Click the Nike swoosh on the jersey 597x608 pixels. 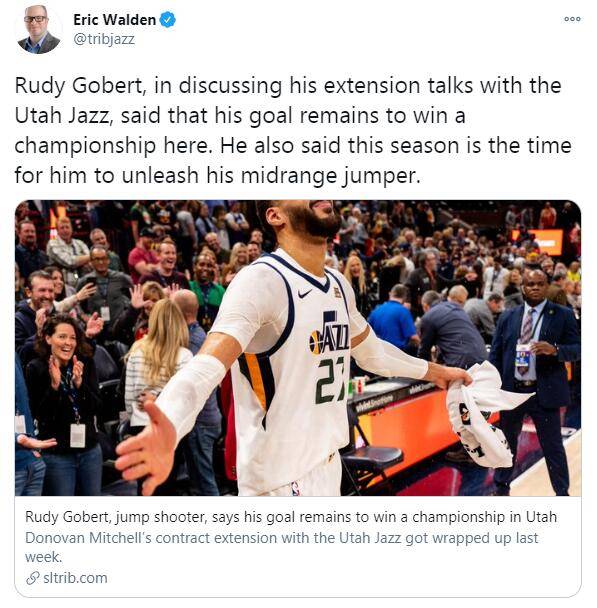click(305, 294)
